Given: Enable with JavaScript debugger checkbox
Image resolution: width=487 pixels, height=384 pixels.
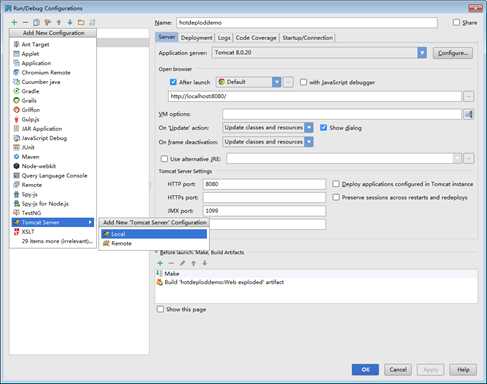Looking at the screenshot, I should [303, 82].
